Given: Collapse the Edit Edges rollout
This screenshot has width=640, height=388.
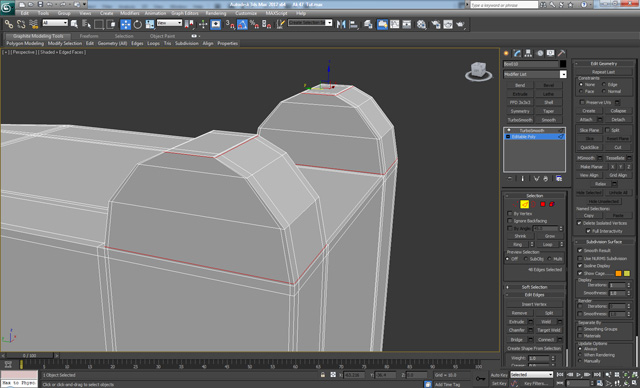Looking at the screenshot, I should [x=534, y=295].
